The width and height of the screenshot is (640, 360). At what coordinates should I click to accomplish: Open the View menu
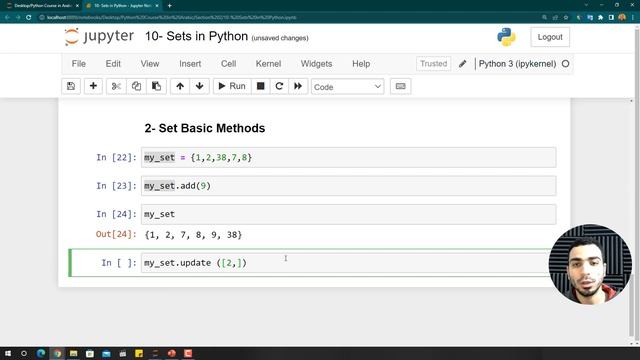pos(150,64)
